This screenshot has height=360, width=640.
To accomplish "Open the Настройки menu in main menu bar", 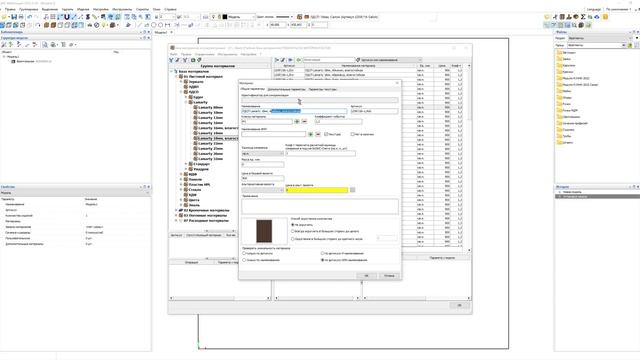I will [x=101, y=9].
